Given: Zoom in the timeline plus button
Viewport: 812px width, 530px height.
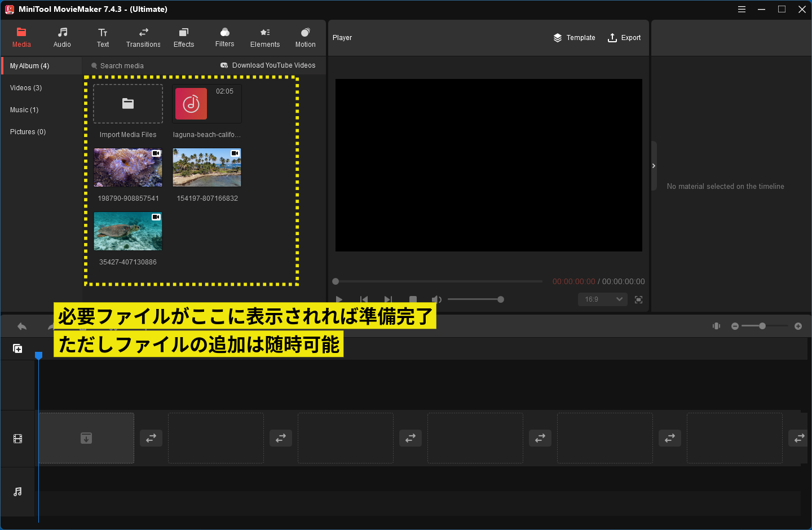Looking at the screenshot, I should click(798, 326).
